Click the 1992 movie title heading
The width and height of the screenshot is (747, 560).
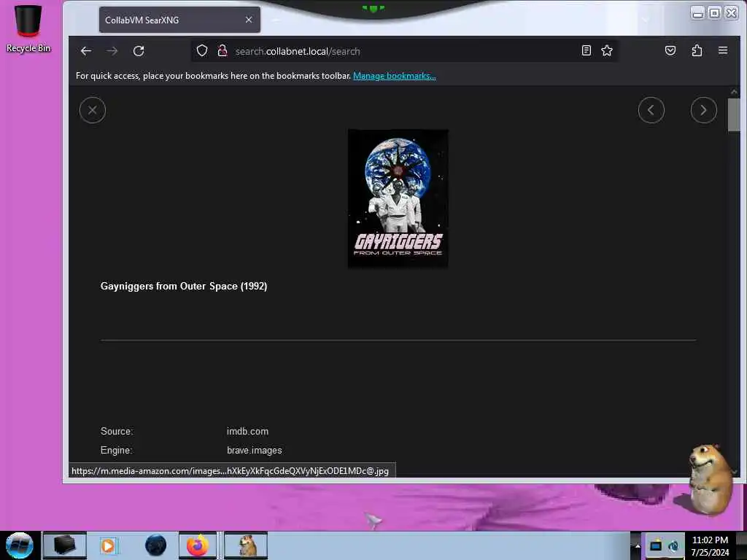(183, 286)
